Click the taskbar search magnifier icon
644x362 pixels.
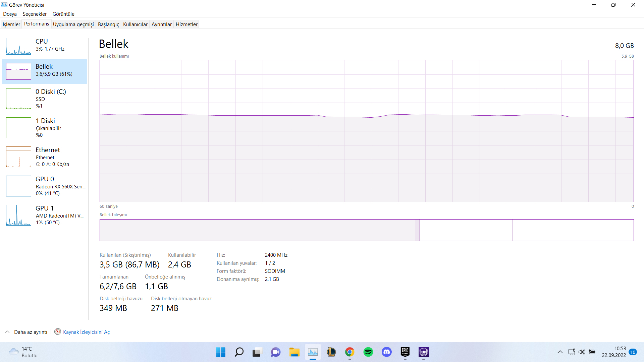tap(239, 352)
